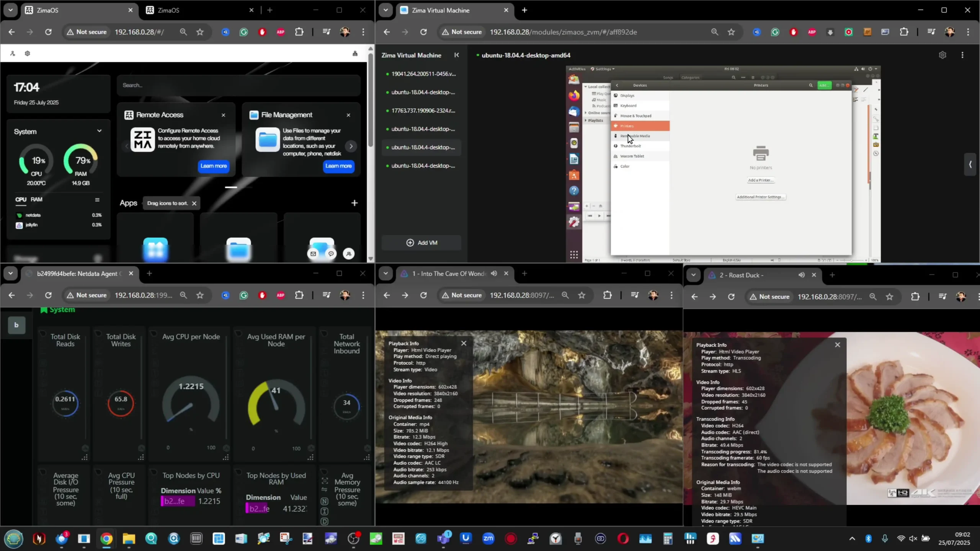Select Displays in Ubuntu Devices list

[x=640, y=96]
